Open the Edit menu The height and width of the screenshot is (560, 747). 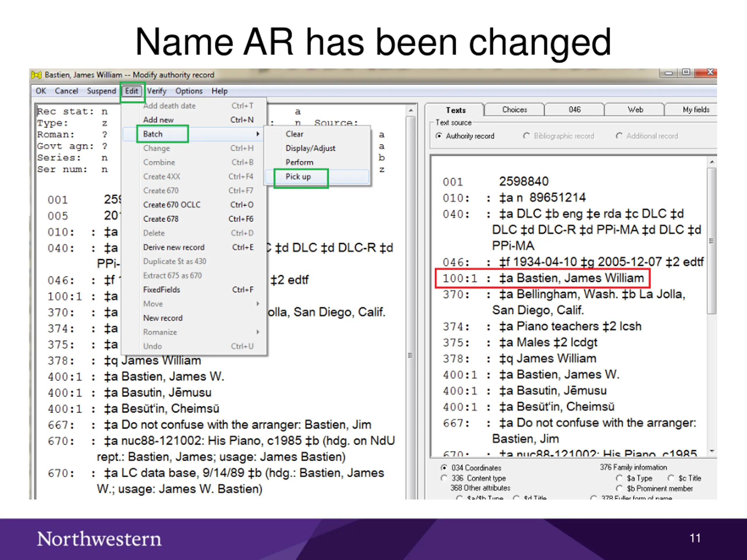(132, 91)
